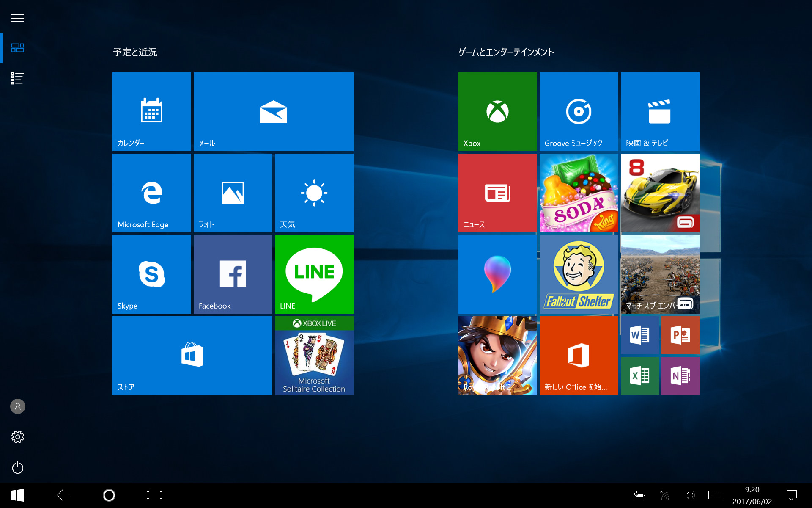Open the LINE app
Screen dimensions: 812x508
pyautogui.click(x=313, y=274)
